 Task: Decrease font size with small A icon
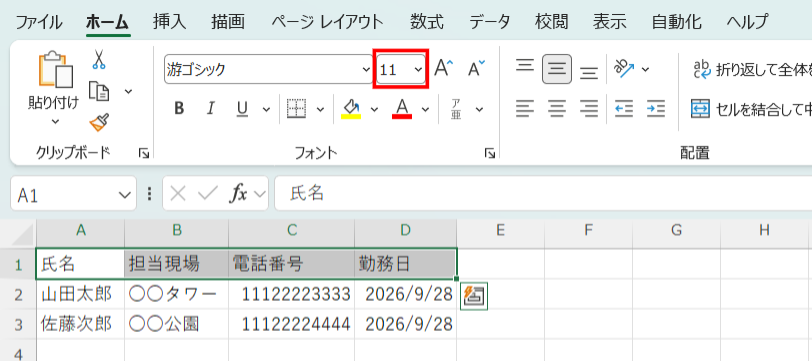(476, 68)
